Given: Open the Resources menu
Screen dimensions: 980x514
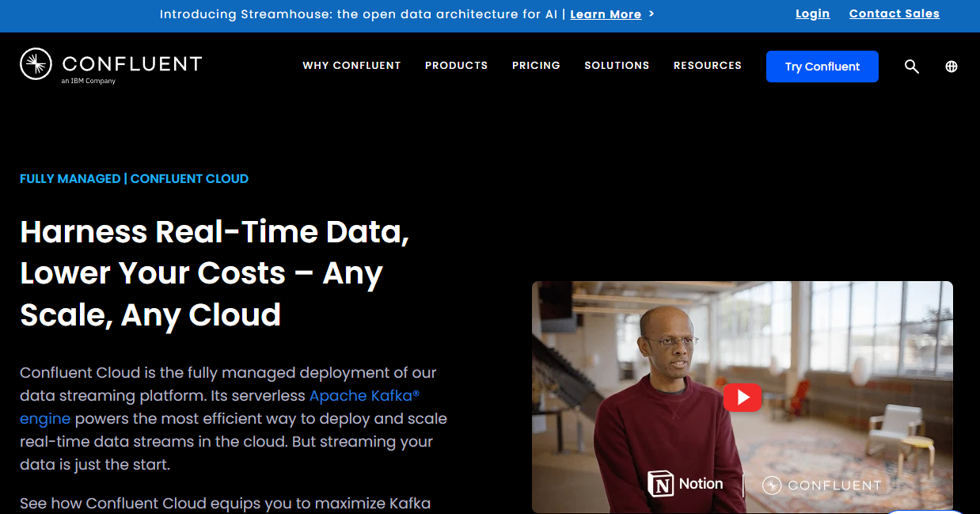Looking at the screenshot, I should [x=708, y=66].
